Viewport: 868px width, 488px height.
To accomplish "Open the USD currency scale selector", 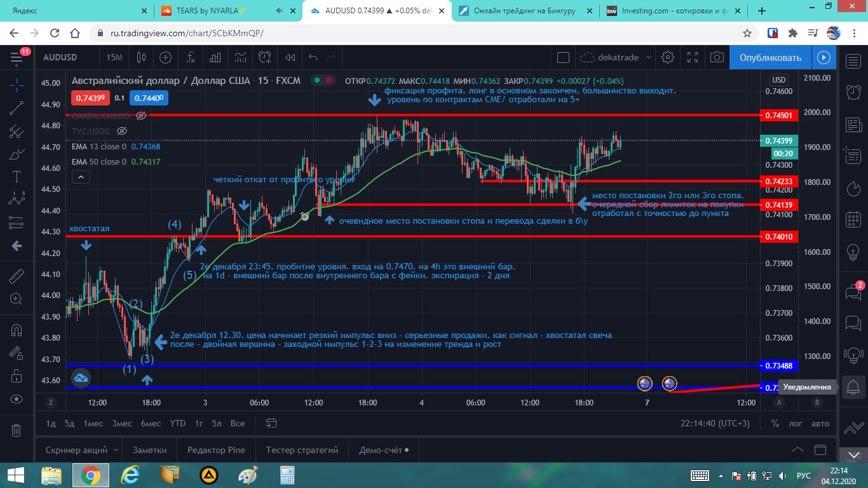I will click(x=778, y=80).
